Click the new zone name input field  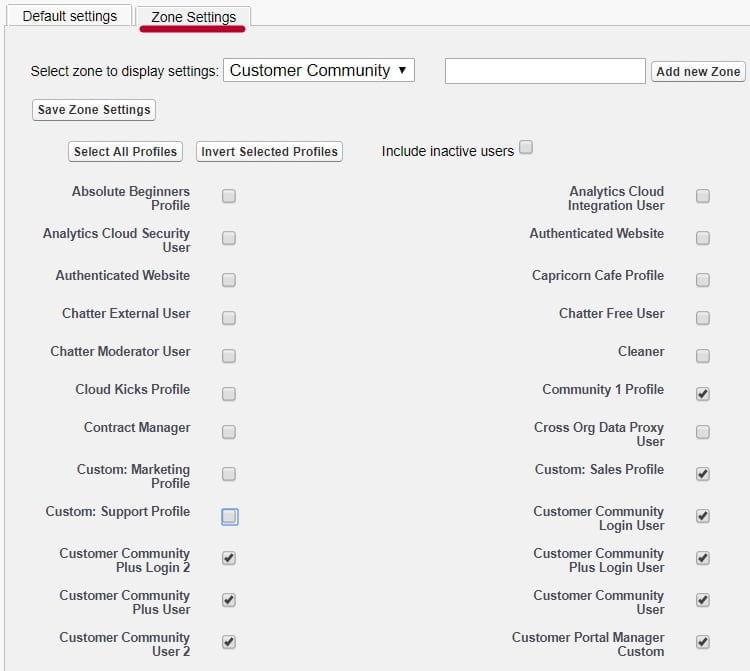pos(545,71)
